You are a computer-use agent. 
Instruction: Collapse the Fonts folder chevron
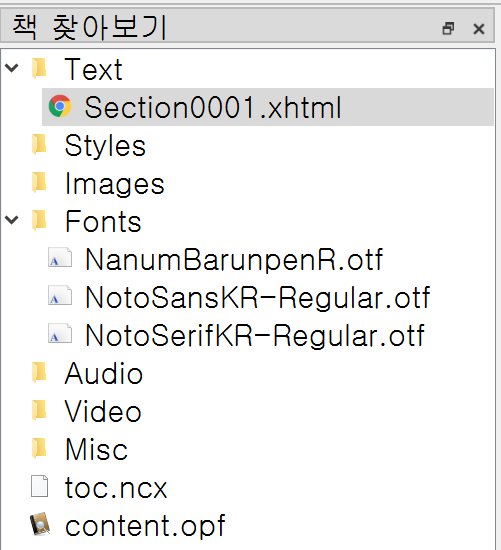click(x=12, y=220)
